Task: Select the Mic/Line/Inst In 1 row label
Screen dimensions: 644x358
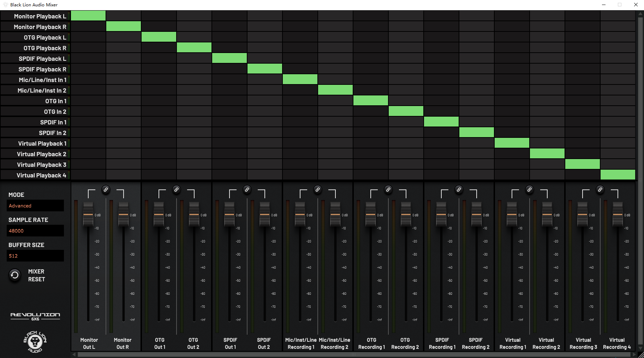Action: coord(42,80)
